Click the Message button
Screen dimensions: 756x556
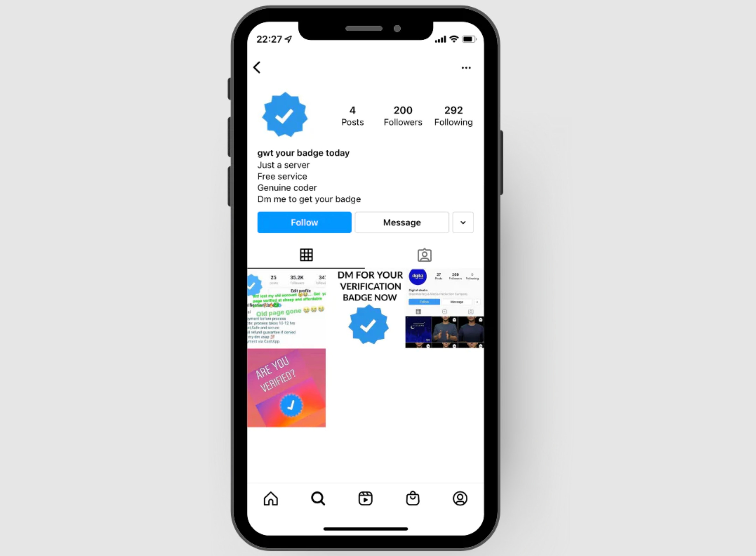[402, 222]
